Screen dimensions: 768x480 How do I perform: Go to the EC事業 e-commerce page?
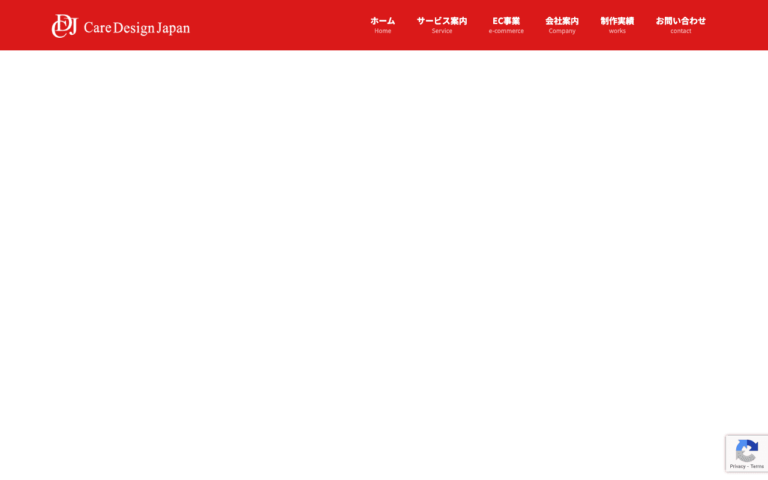506,25
